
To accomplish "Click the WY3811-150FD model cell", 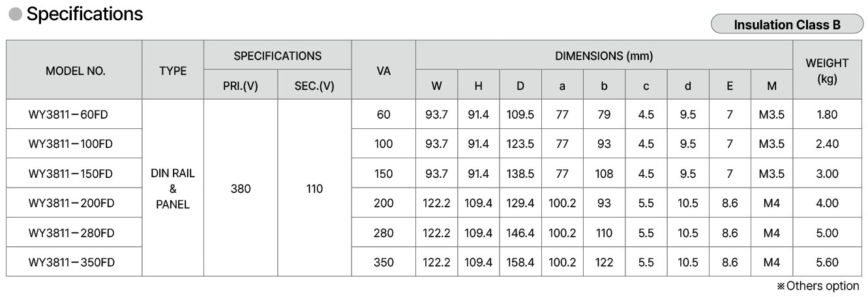I will [70, 174].
